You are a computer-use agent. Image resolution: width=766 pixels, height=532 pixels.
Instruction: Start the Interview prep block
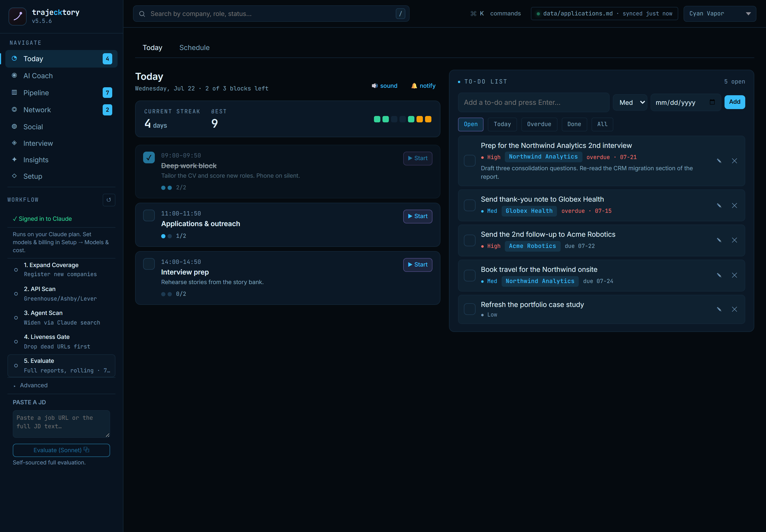[418, 265]
